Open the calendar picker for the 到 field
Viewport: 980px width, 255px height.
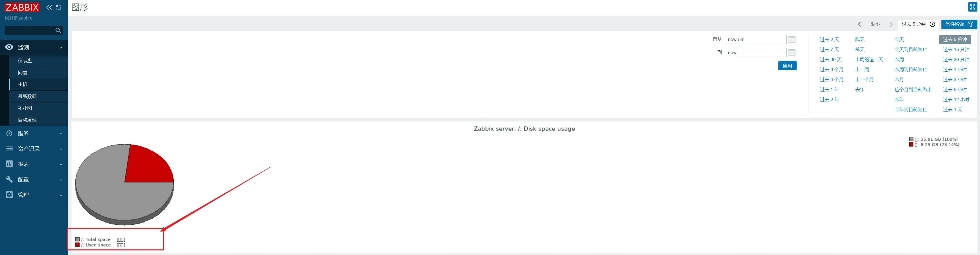click(x=792, y=53)
